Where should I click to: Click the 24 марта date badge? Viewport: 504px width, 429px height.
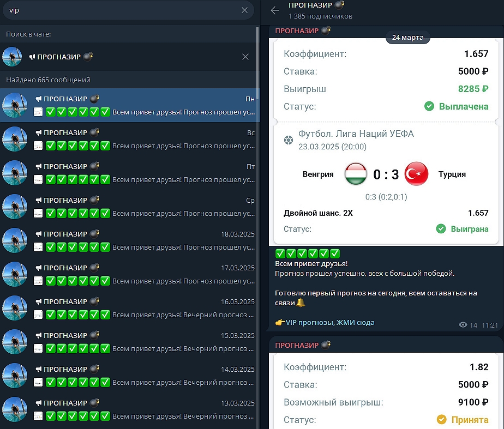coord(409,38)
